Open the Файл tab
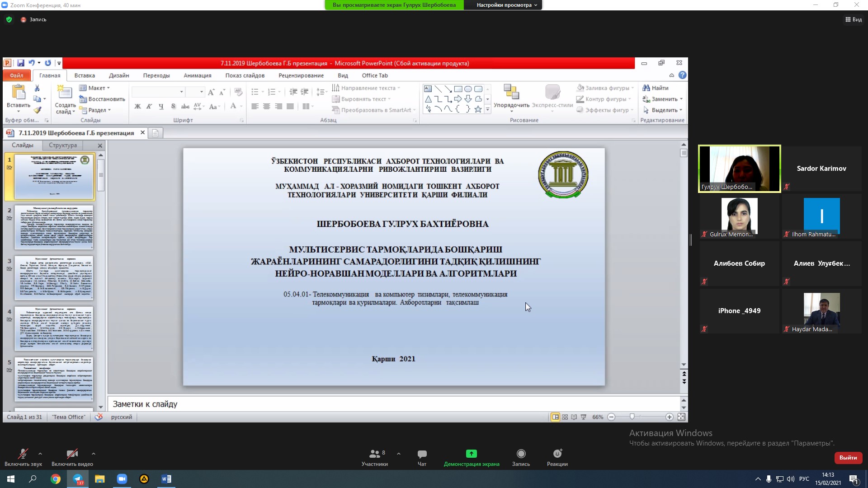868x488 pixels. [x=17, y=75]
